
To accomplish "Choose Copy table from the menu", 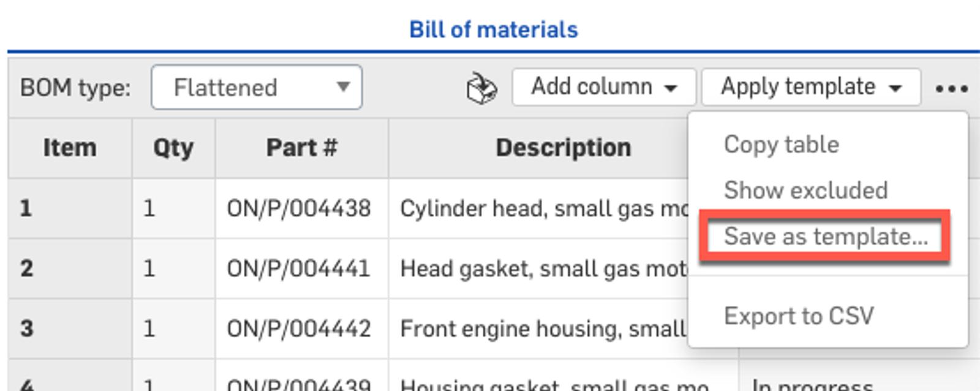I will click(781, 145).
